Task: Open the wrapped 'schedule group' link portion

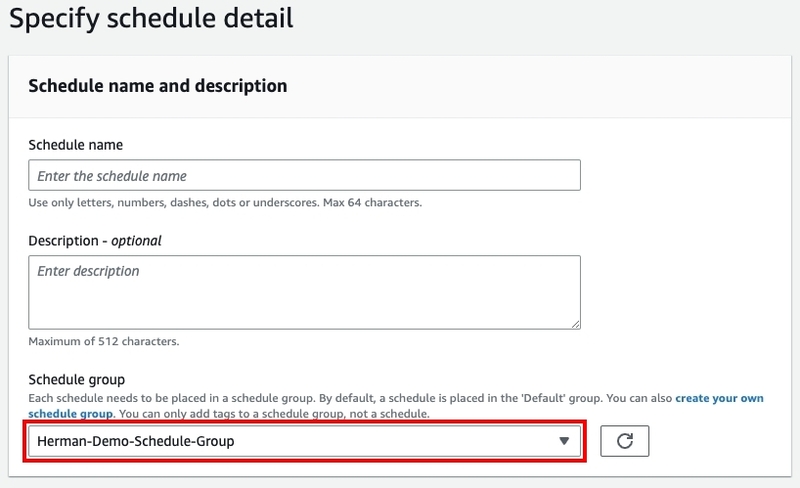Action: coord(70,413)
